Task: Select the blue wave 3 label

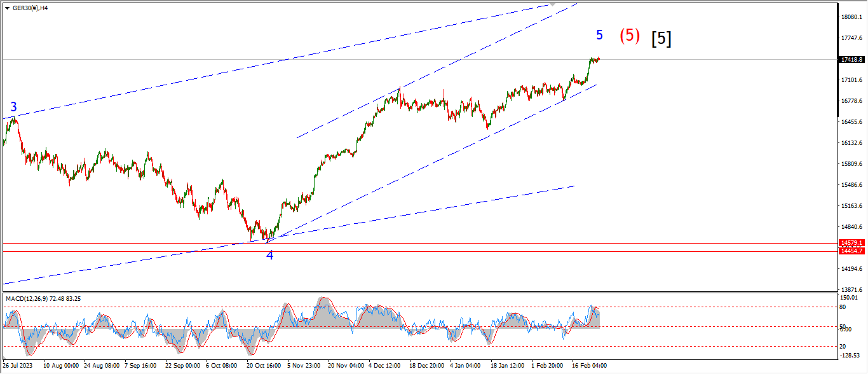Action: (x=13, y=107)
